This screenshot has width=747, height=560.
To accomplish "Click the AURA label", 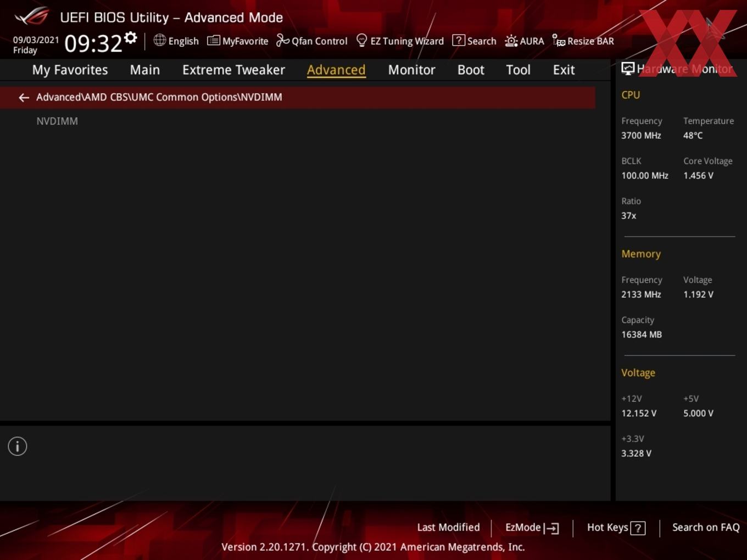I will pyautogui.click(x=532, y=41).
